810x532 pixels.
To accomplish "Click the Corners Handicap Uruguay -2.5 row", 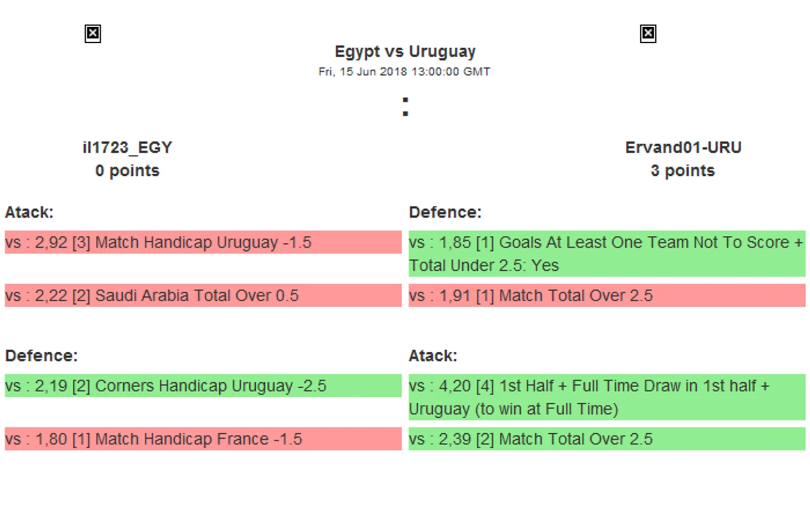I will point(203,386).
